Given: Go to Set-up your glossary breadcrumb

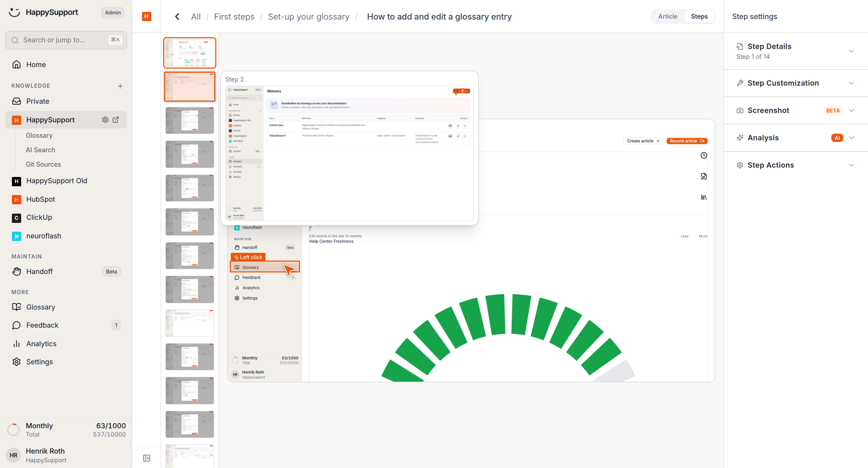Looking at the screenshot, I should pos(309,17).
